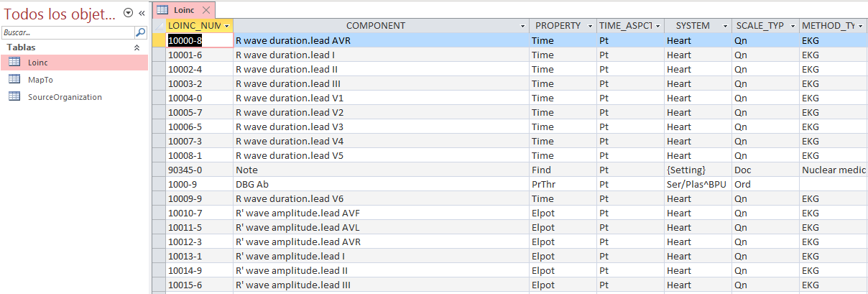Click in the Buscar search field
868x294 pixels.
point(68,32)
